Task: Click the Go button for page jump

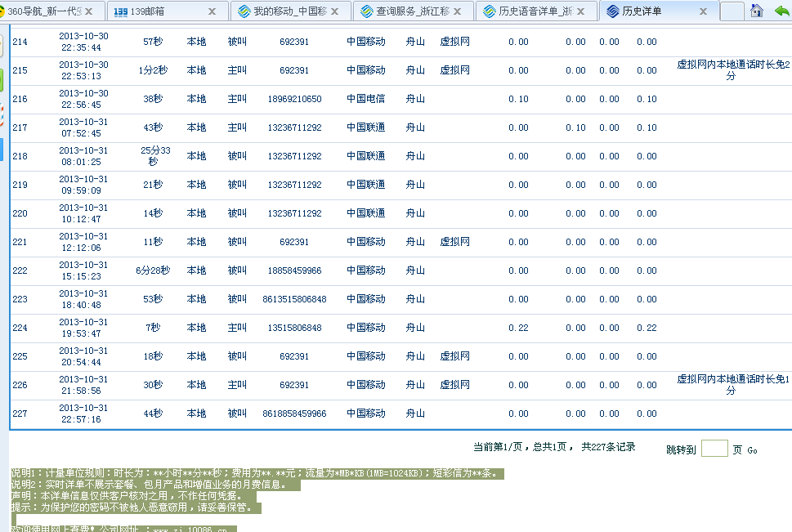Action: click(752, 450)
